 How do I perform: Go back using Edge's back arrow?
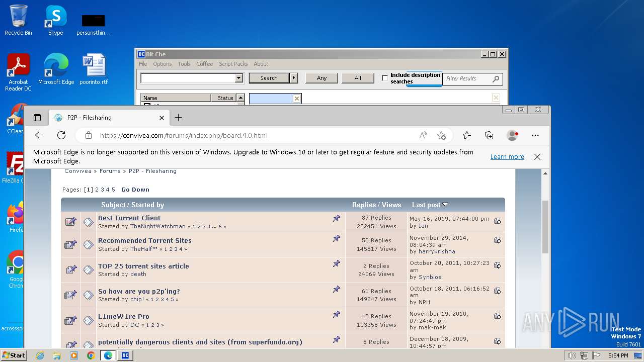coord(39,135)
